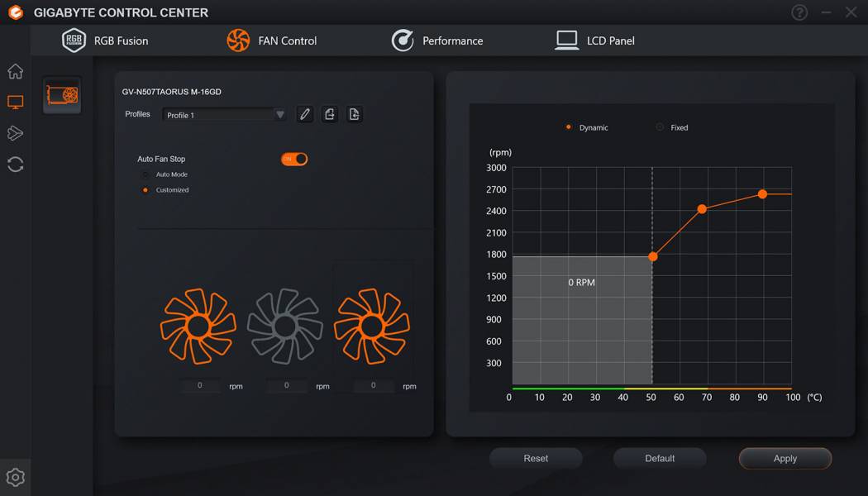The image size is (868, 496).
Task: Click the sync update arrows sidebar icon
Action: point(16,165)
